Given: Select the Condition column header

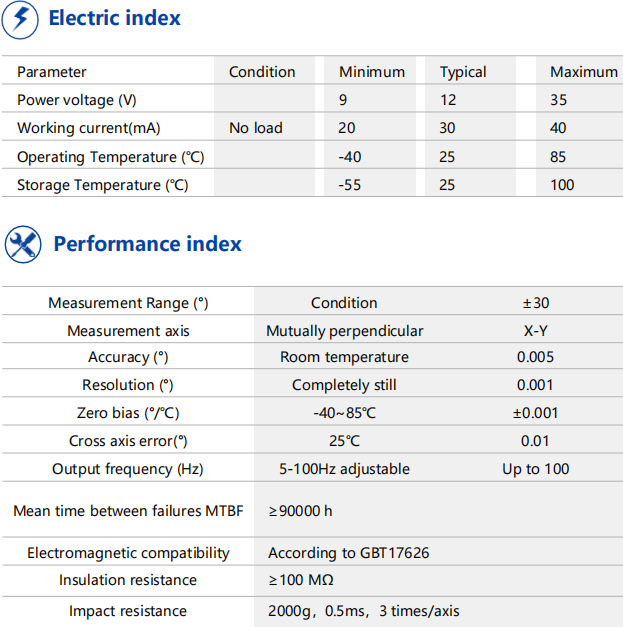Looking at the screenshot, I should pos(262,72).
